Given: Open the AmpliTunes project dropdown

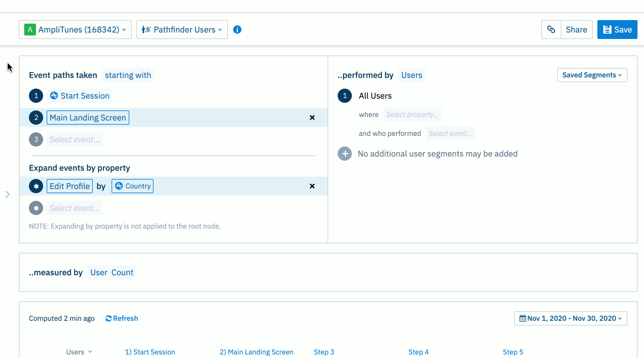Looking at the screenshot, I should tap(75, 30).
